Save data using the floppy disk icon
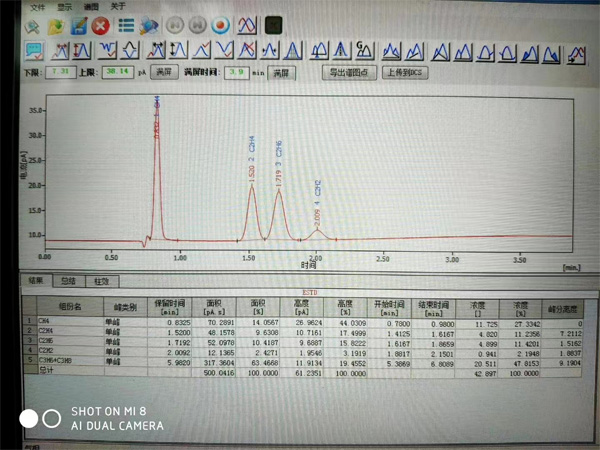 (x=78, y=24)
